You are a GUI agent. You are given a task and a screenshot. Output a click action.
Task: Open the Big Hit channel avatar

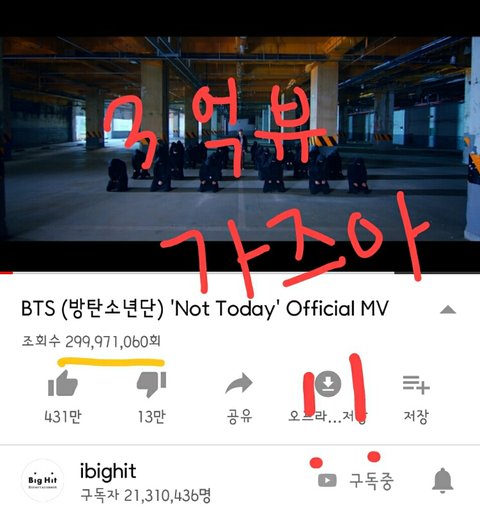(43, 481)
